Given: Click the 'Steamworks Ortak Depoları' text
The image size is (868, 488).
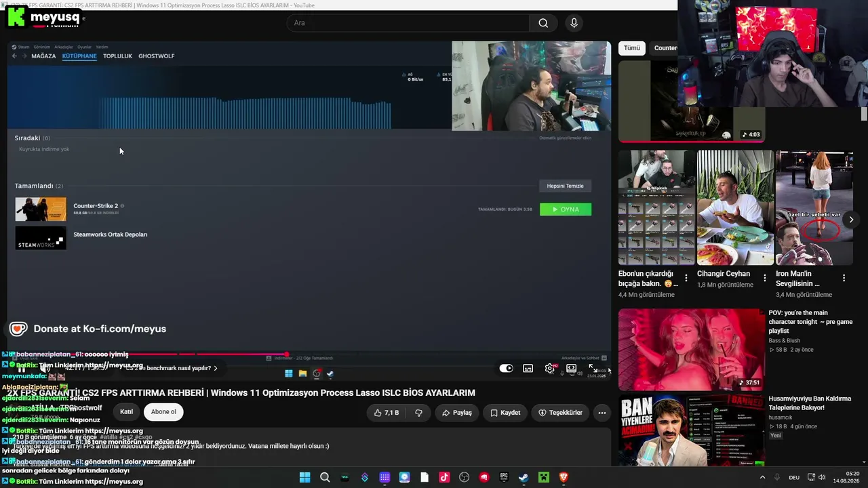Looking at the screenshot, I should (x=111, y=235).
